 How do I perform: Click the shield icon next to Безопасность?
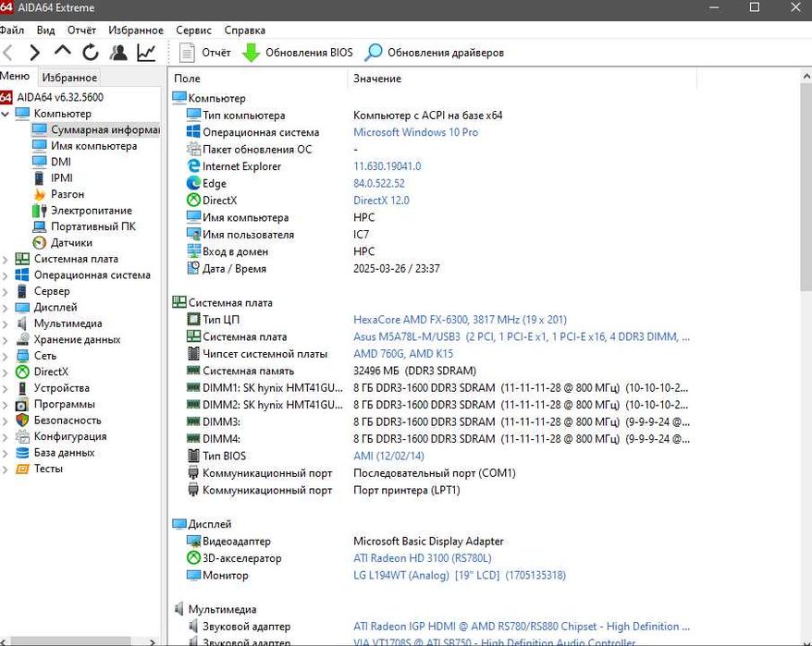pyautogui.click(x=22, y=421)
